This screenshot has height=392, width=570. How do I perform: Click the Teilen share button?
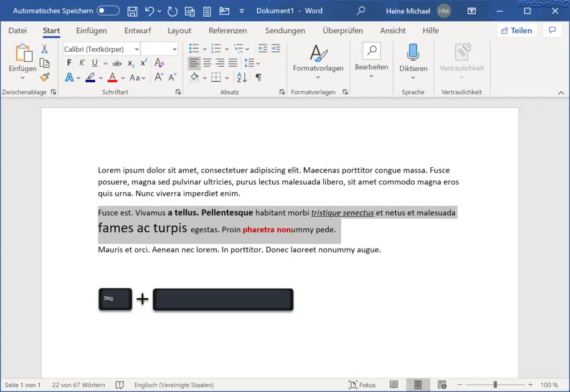517,31
